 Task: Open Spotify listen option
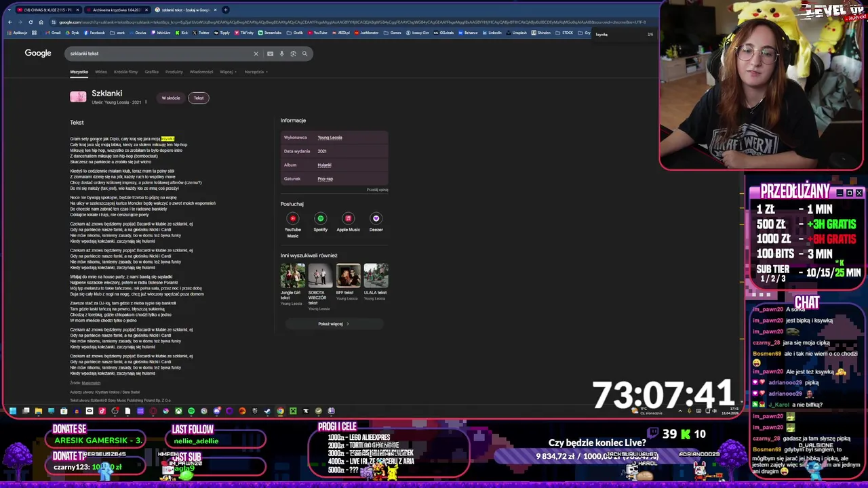point(320,222)
